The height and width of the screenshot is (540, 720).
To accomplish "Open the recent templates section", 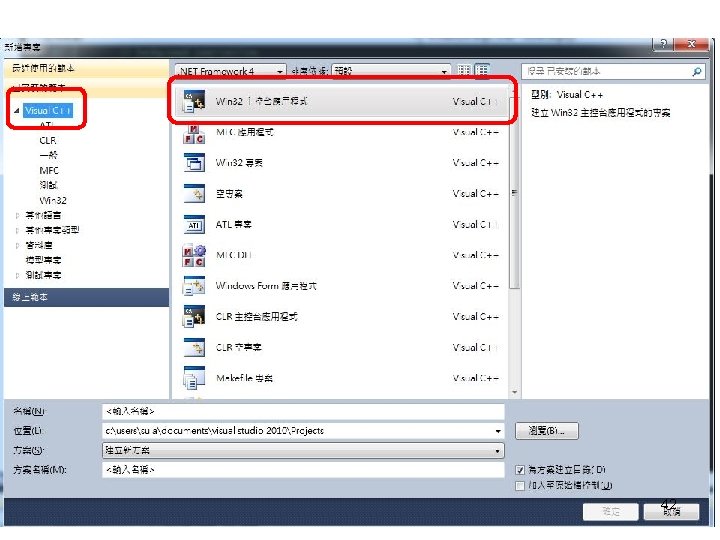I will tap(86, 68).
